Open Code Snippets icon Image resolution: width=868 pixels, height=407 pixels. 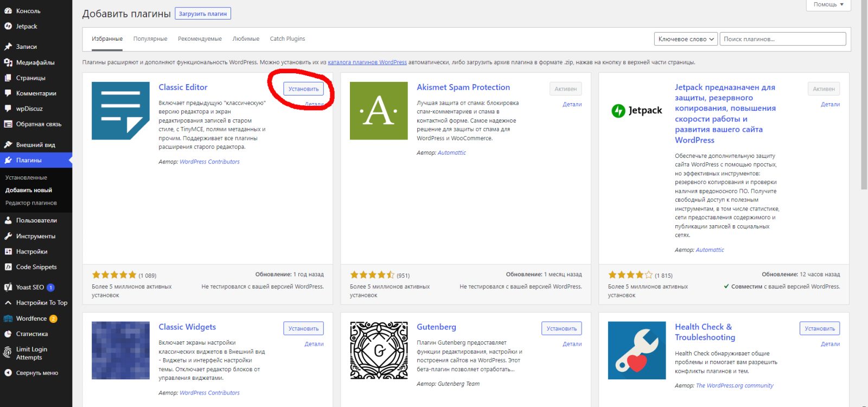(x=8, y=267)
